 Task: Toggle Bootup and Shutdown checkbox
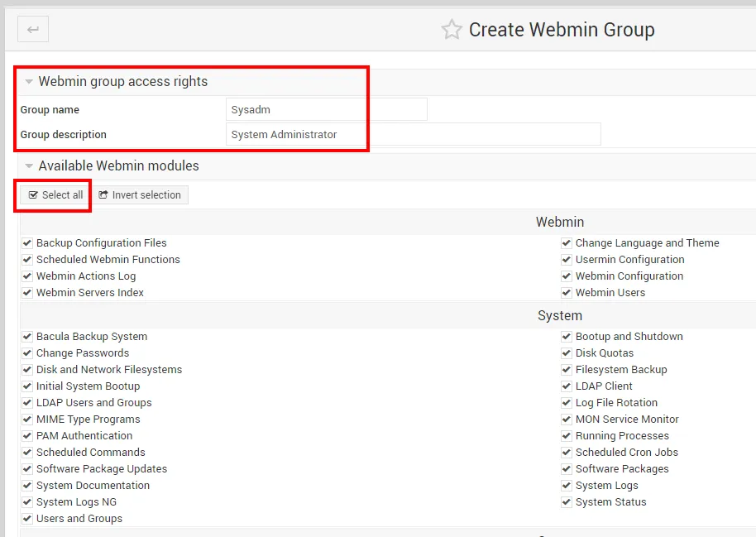click(x=567, y=337)
